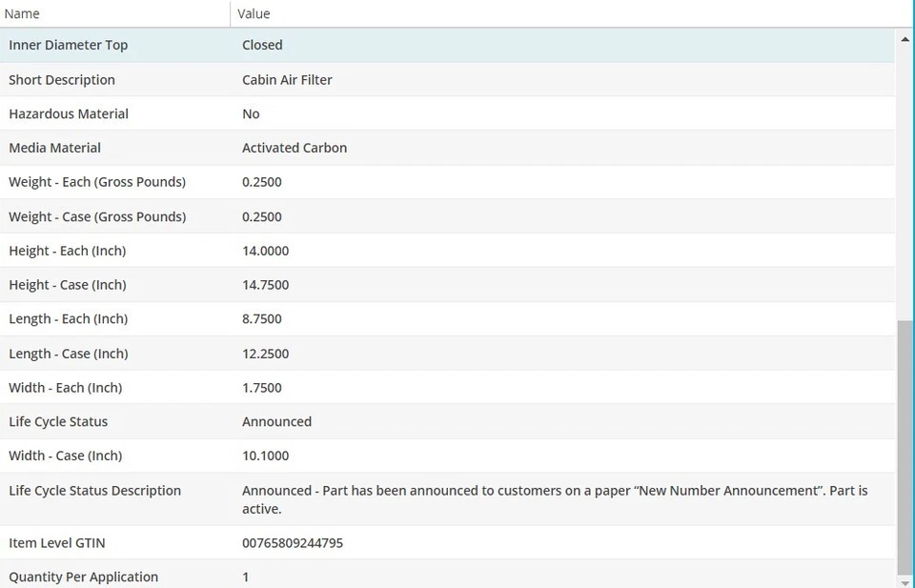The height and width of the screenshot is (588, 915).
Task: Select Weight - Case (Gross Pounds) row
Action: [x=97, y=216]
